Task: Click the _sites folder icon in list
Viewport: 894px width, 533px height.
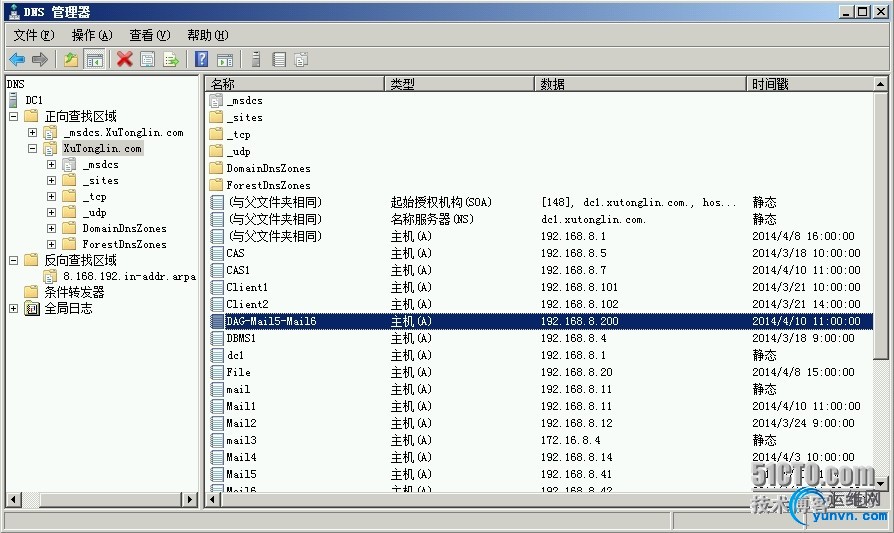Action: point(216,117)
